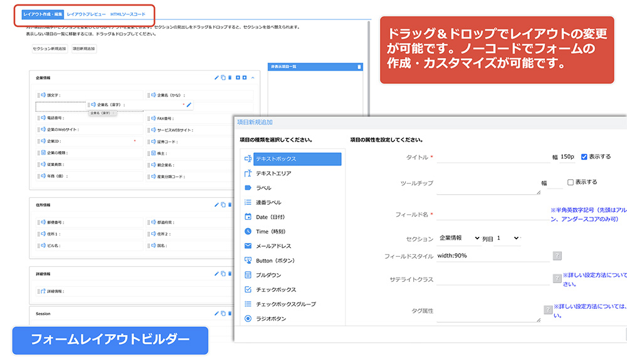627x364 pixels.
Task: Select ラジオボタン item type
Action: (x=276, y=319)
